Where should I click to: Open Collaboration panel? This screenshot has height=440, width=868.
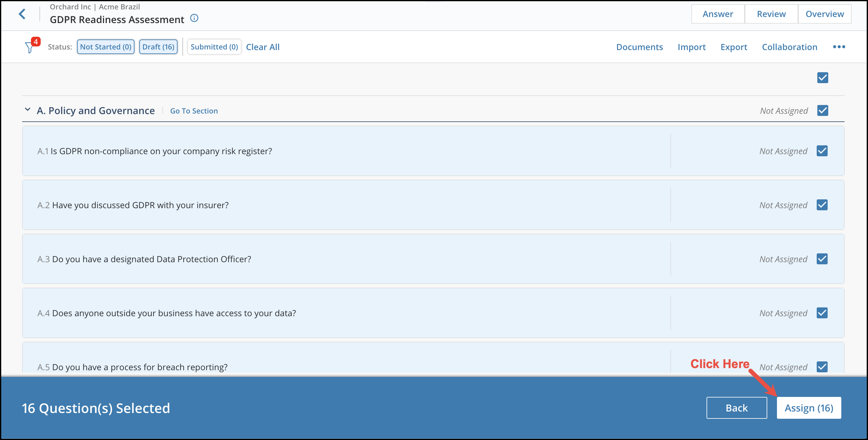[789, 47]
